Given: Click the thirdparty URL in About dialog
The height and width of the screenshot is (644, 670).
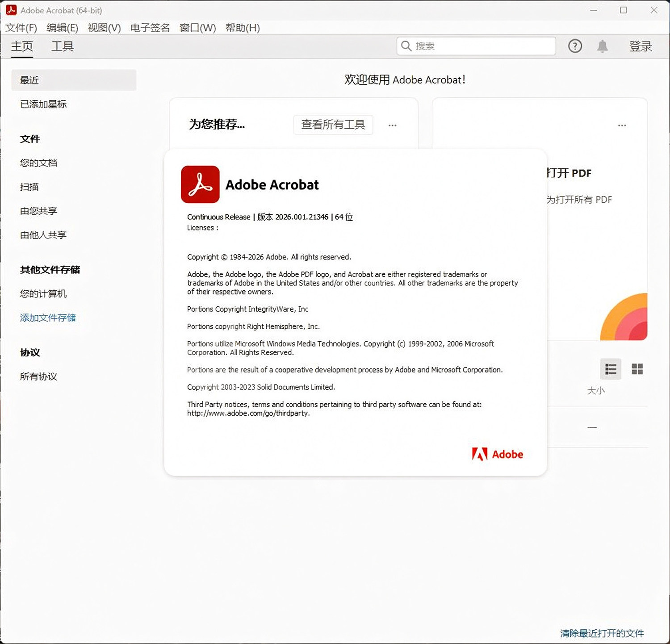Looking at the screenshot, I should click(x=248, y=413).
